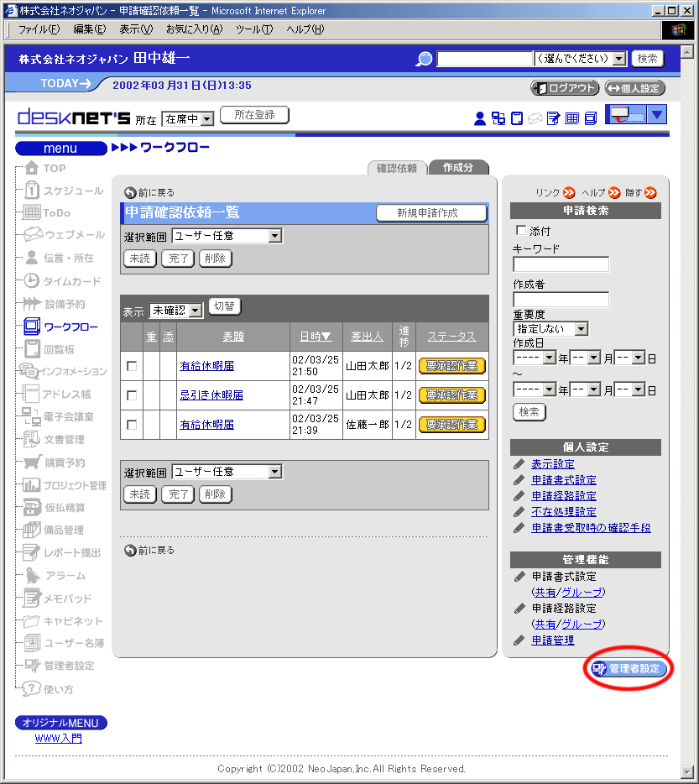Open アラーム from the sidebar menu
The width and height of the screenshot is (699, 784).
(64, 576)
